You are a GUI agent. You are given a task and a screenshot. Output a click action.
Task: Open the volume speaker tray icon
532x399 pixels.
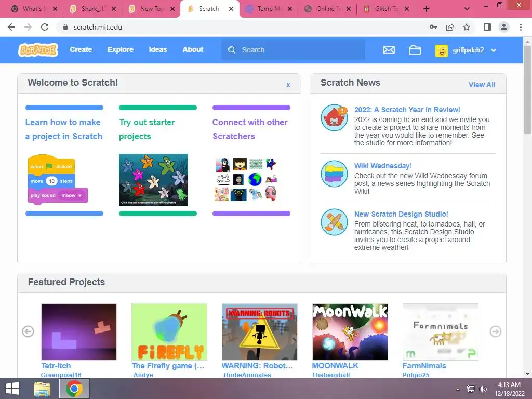(x=483, y=389)
